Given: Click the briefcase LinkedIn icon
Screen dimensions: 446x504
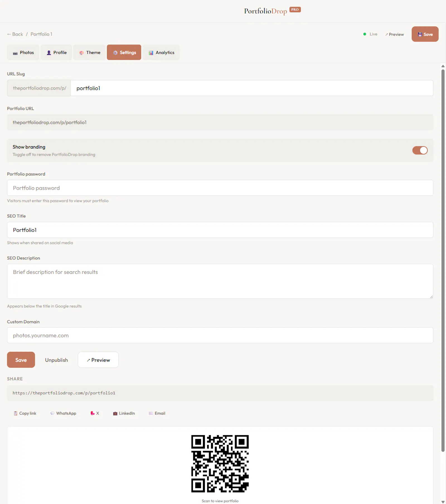Looking at the screenshot, I should pos(115,413).
